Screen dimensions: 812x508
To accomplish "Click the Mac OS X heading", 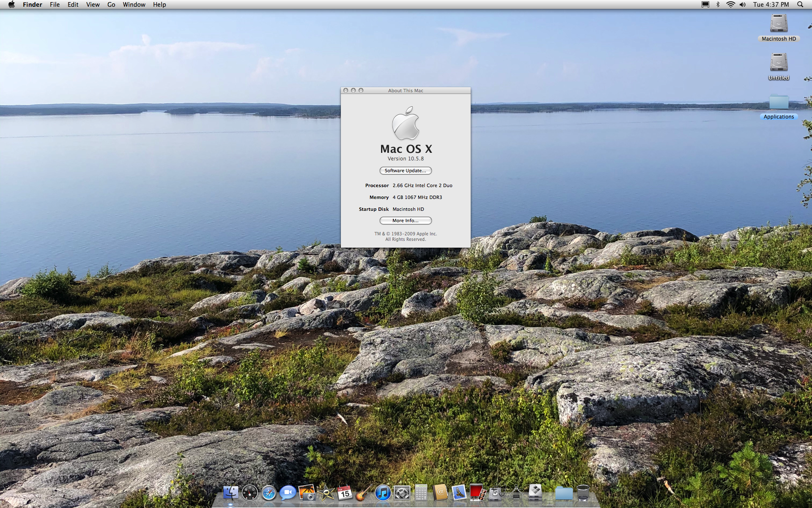I will coord(406,149).
